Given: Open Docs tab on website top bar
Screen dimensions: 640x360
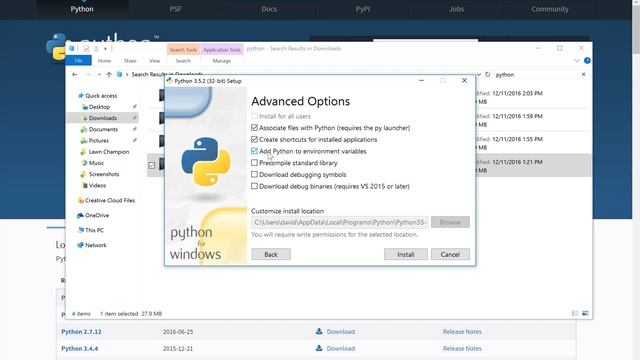Looking at the screenshot, I should (269, 9).
